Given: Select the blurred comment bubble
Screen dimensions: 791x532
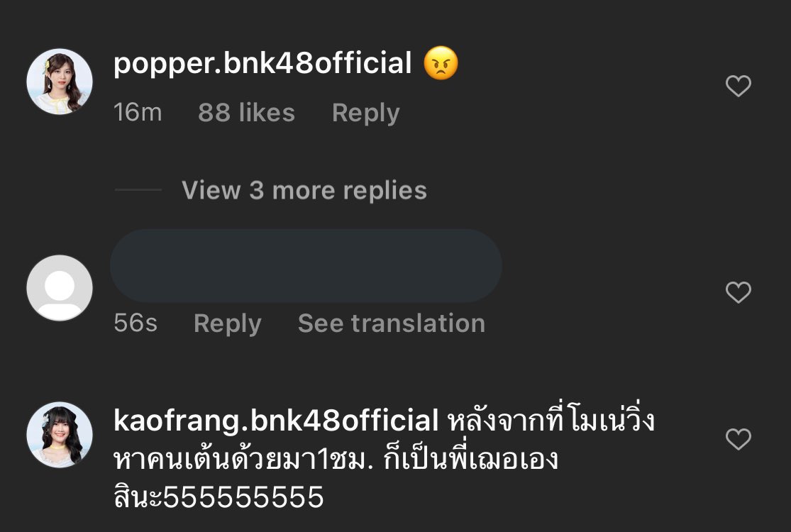Looking at the screenshot, I should (x=306, y=266).
